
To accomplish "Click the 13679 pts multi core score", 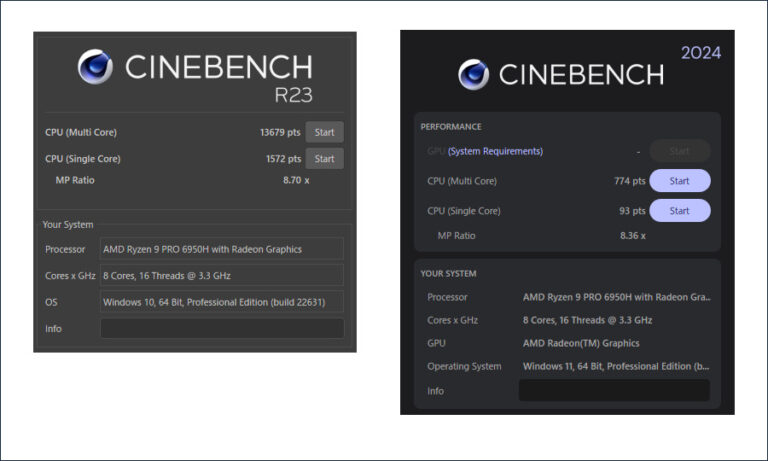I will click(280, 132).
